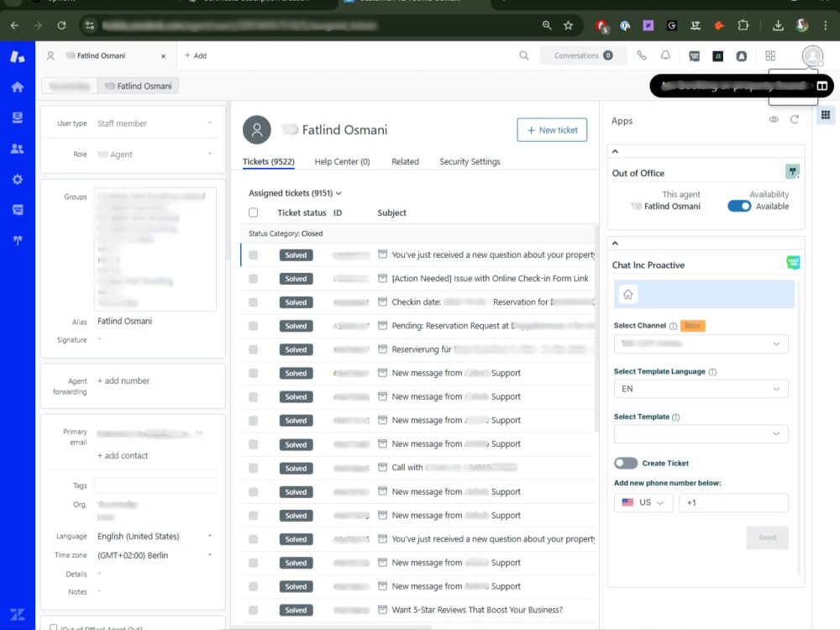
Task: Open Language English (United States) dropdown
Action: click(155, 536)
